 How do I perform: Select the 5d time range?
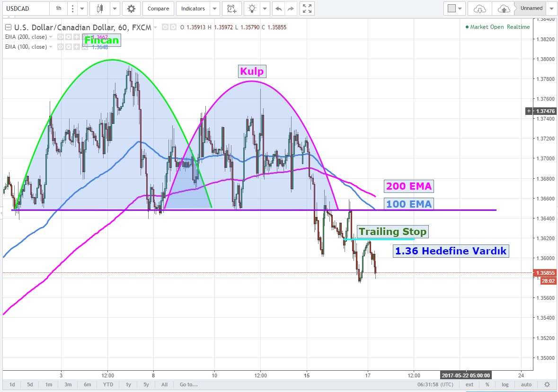click(x=30, y=384)
